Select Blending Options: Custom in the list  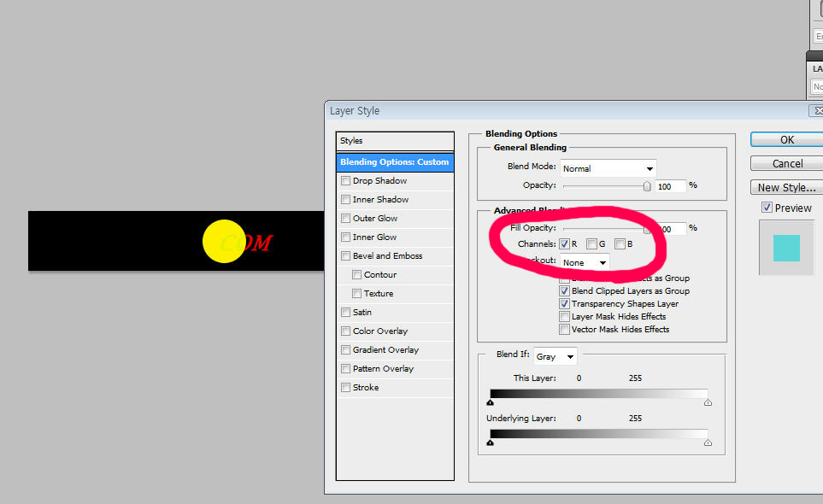click(x=394, y=162)
